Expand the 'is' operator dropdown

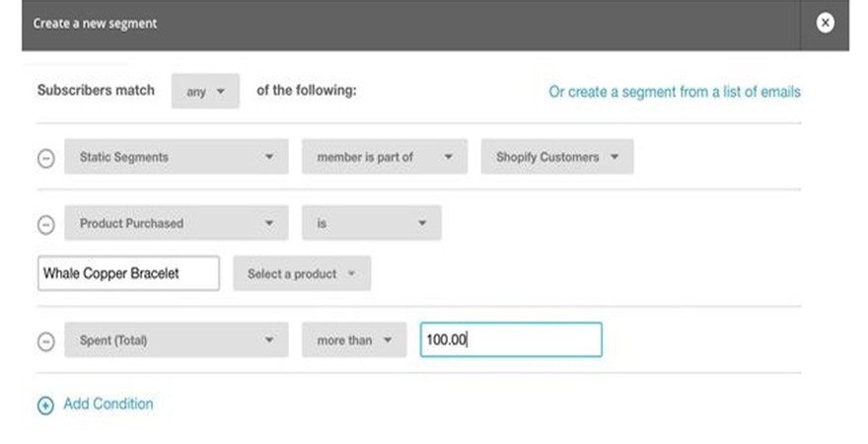click(371, 224)
